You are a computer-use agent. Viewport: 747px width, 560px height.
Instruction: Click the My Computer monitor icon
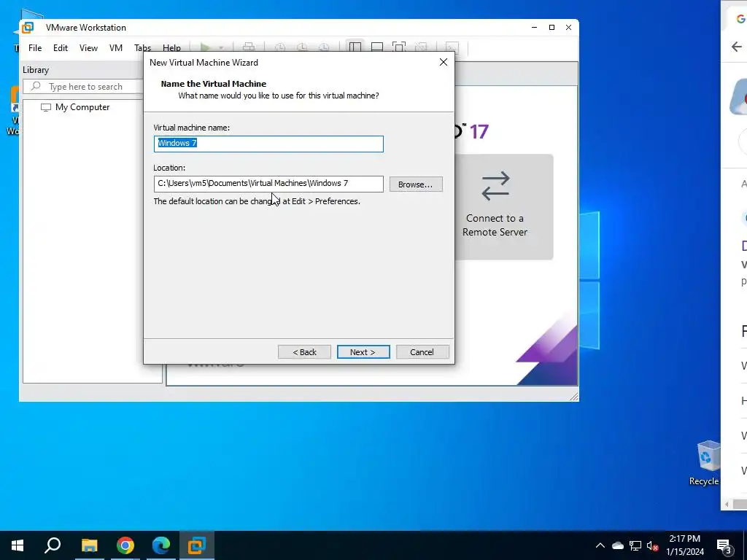(46, 107)
